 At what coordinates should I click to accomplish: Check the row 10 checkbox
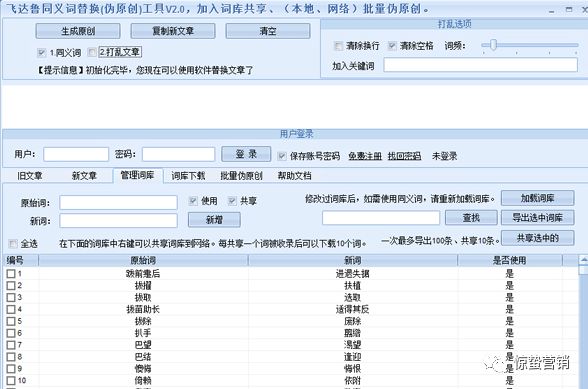point(11,381)
